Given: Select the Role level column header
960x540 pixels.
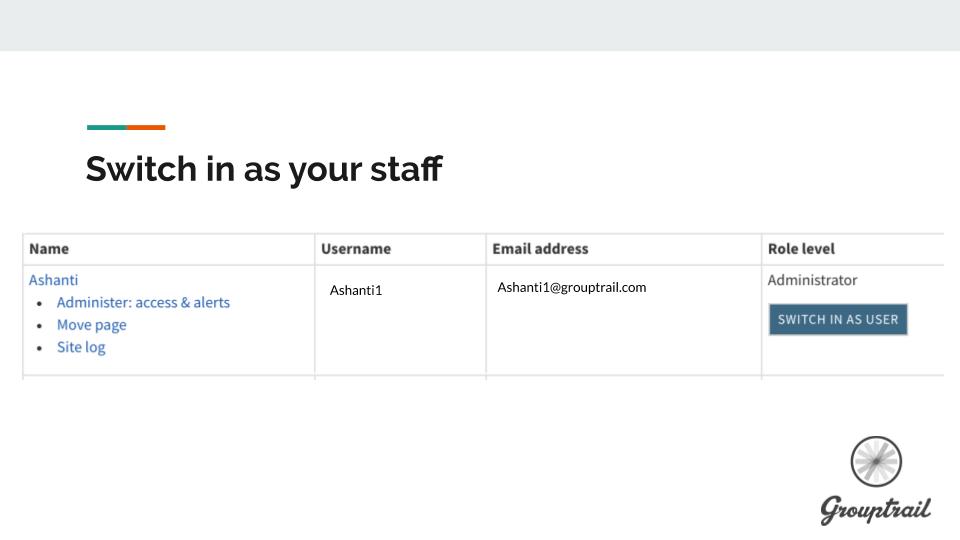Looking at the screenshot, I should click(801, 249).
